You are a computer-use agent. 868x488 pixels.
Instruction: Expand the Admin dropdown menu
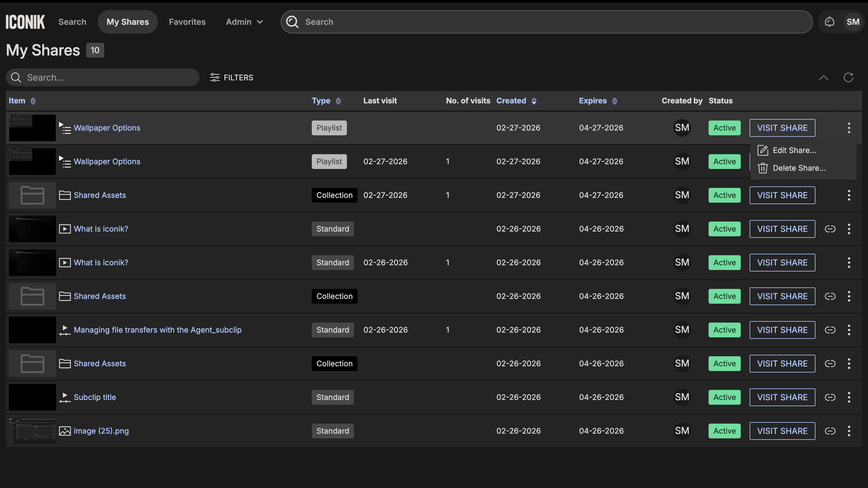tap(244, 22)
